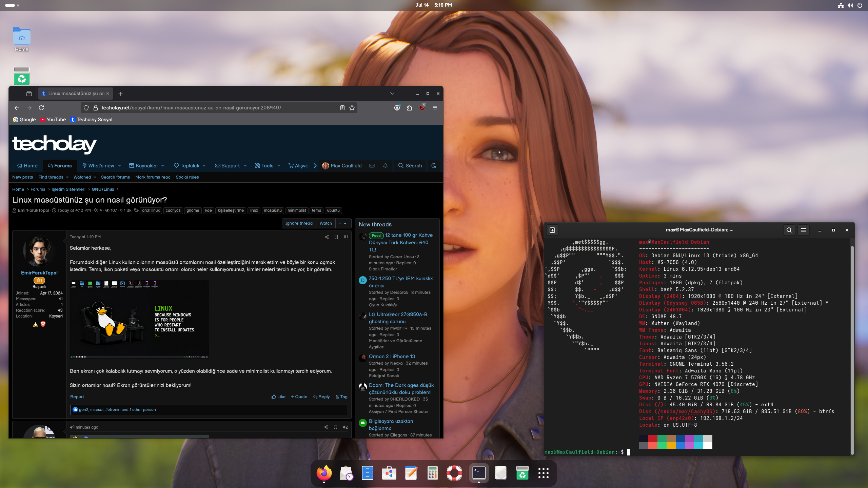Toggle the forum dark mode moon icon

pos(434,166)
